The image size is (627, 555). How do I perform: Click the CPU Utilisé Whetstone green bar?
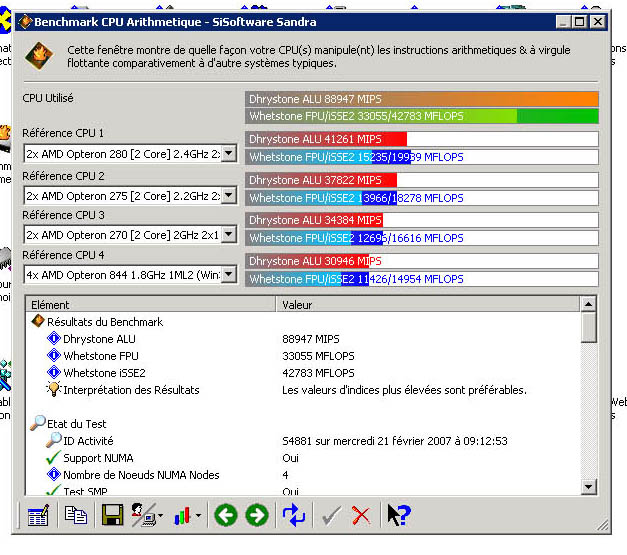[x=422, y=116]
